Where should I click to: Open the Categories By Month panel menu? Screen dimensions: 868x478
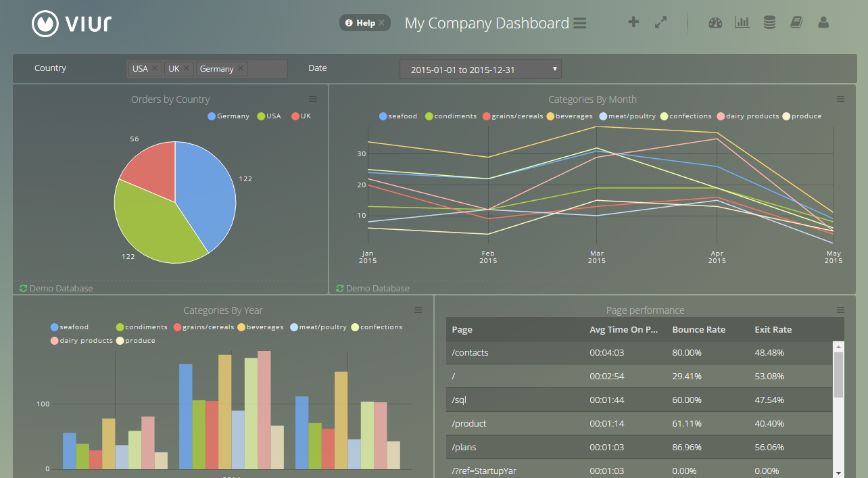(840, 99)
